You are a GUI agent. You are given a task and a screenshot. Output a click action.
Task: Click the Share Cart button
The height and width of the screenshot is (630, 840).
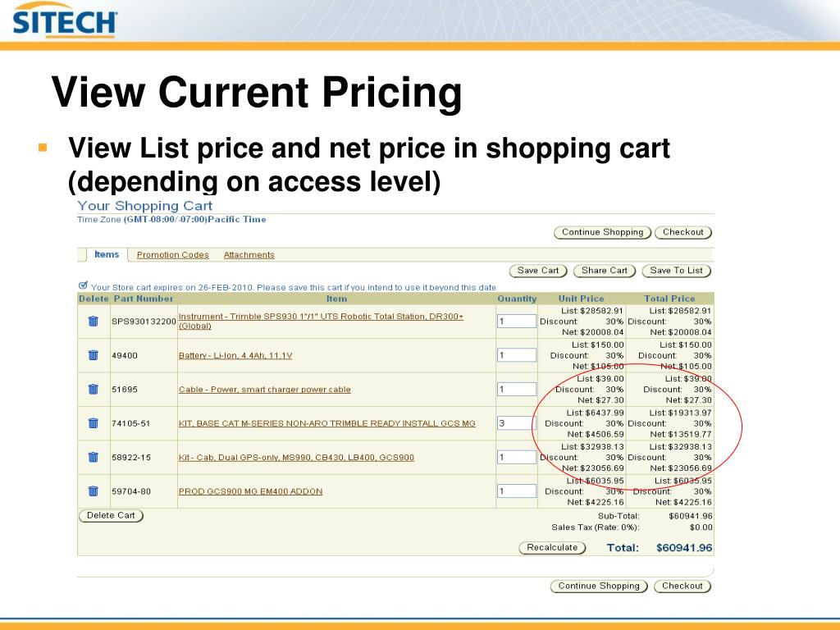[605, 271]
